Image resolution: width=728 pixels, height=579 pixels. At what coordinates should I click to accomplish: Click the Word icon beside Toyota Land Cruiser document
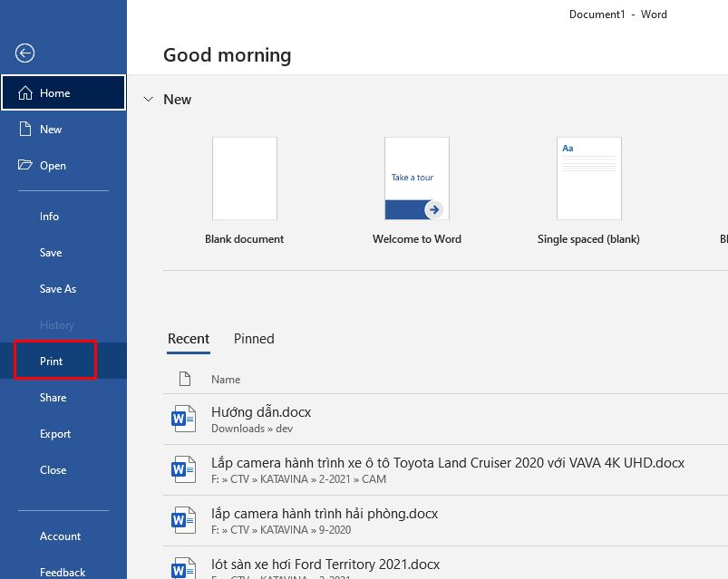pos(183,469)
